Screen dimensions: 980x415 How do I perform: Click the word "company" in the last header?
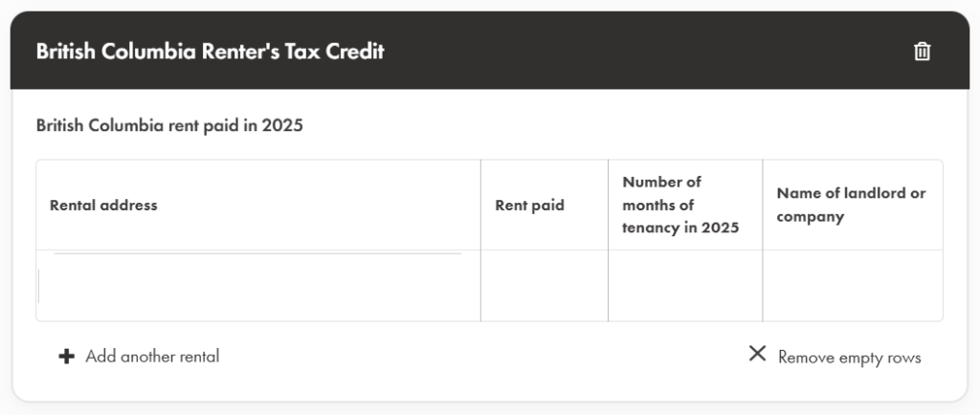810,217
